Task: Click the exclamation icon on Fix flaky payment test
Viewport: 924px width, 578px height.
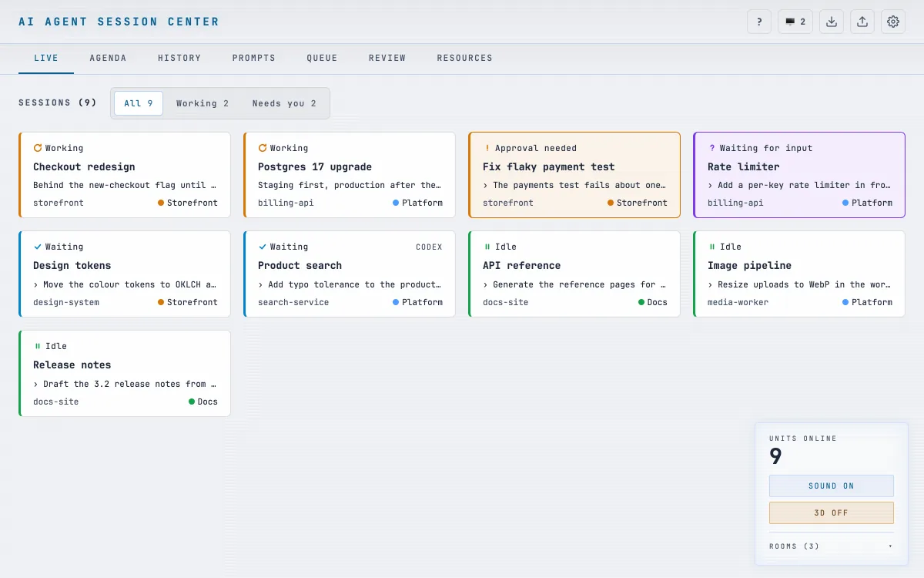Action: pyautogui.click(x=487, y=148)
